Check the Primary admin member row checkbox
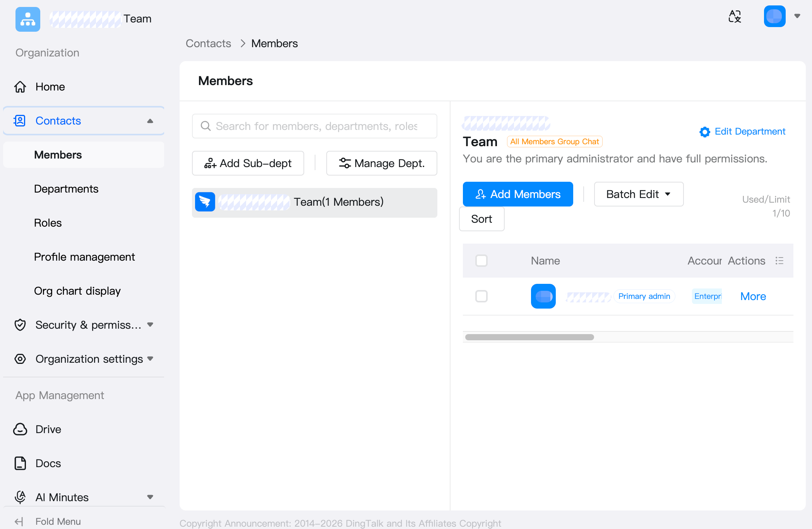812x529 pixels. click(x=481, y=296)
